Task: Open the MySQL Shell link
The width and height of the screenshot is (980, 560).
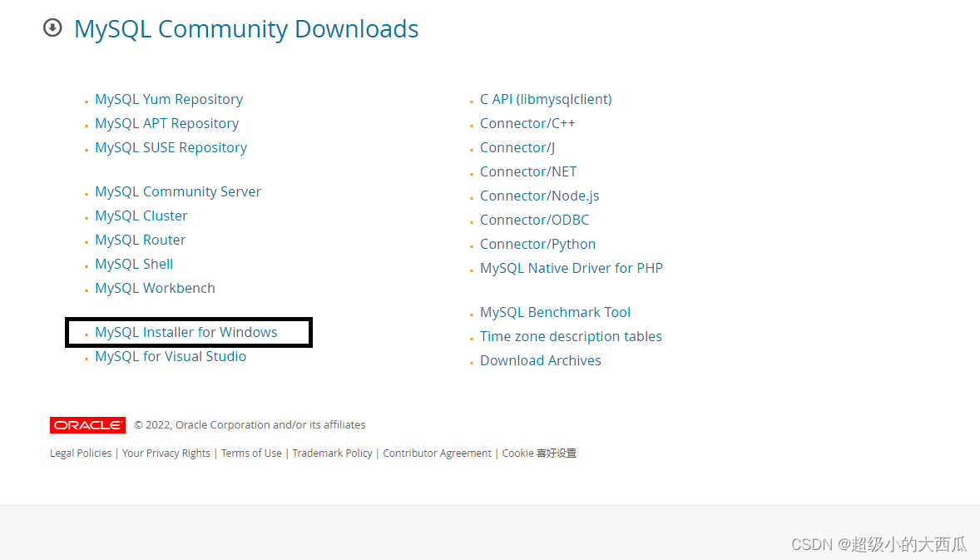Action: pos(134,264)
